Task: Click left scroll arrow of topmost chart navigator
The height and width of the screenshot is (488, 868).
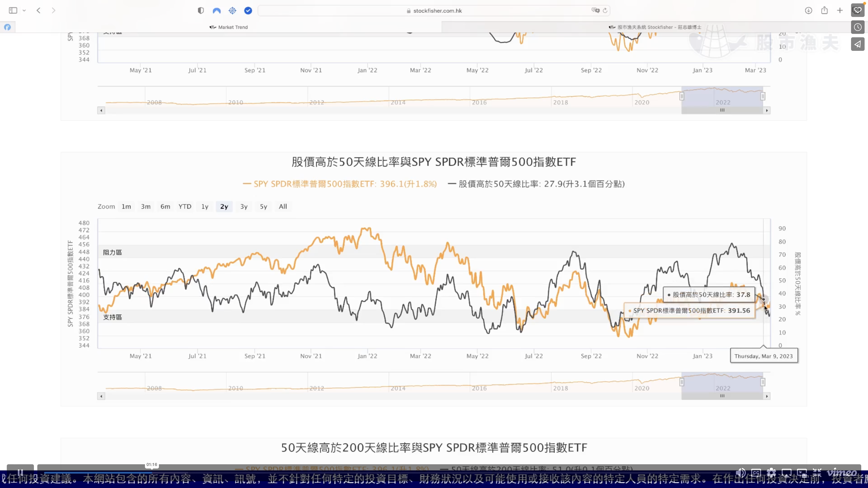Action: [x=101, y=111]
